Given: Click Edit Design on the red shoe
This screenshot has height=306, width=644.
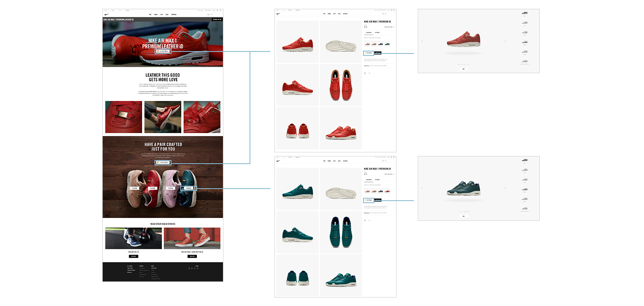Looking at the screenshot, I should point(153,188).
